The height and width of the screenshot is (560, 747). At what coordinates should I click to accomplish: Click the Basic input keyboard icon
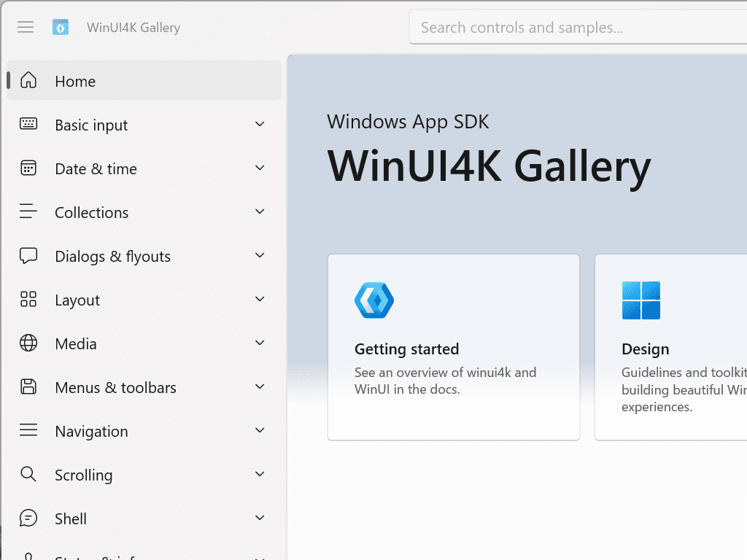point(28,124)
